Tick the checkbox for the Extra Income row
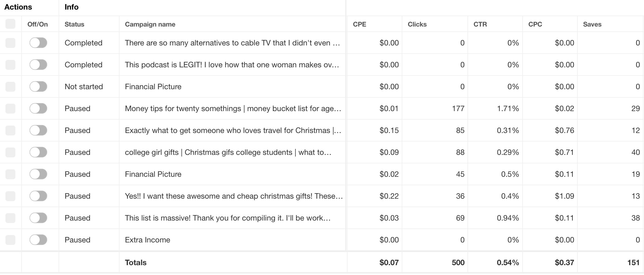The height and width of the screenshot is (275, 644). (10, 240)
